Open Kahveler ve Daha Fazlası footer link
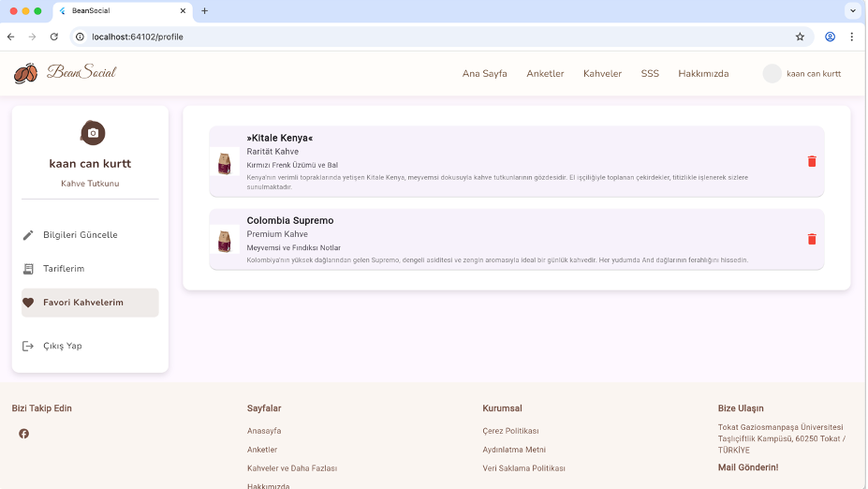This screenshot has width=868, height=489. (292, 468)
